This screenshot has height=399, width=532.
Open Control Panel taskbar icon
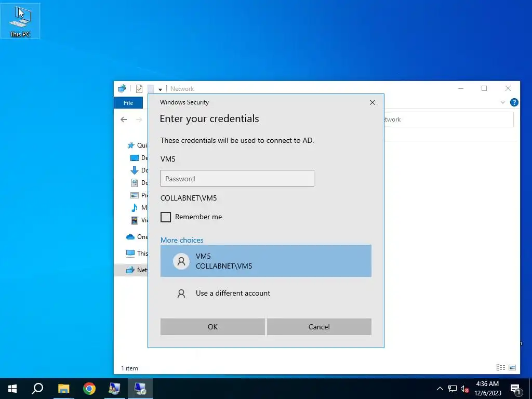(114, 389)
